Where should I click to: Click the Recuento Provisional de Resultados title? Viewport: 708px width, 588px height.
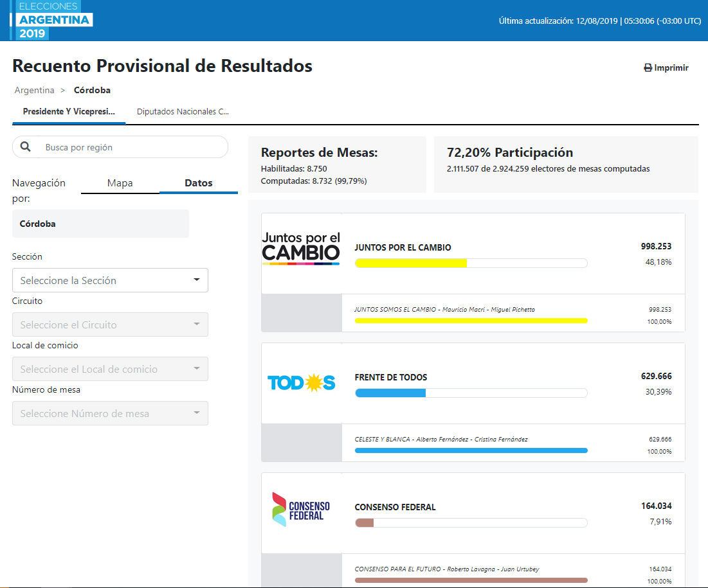point(162,66)
